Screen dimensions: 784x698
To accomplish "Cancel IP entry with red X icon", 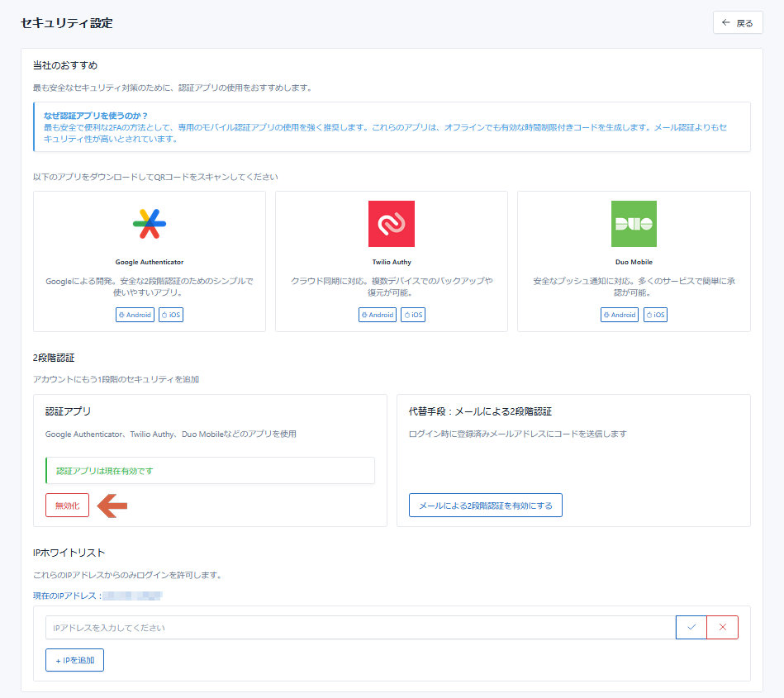I will coord(723,628).
